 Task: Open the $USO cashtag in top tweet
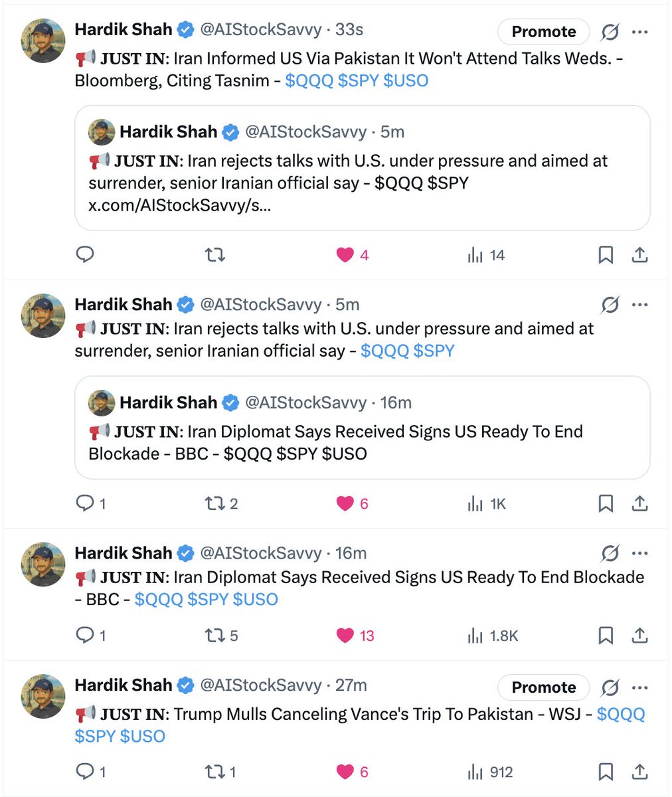coord(406,80)
